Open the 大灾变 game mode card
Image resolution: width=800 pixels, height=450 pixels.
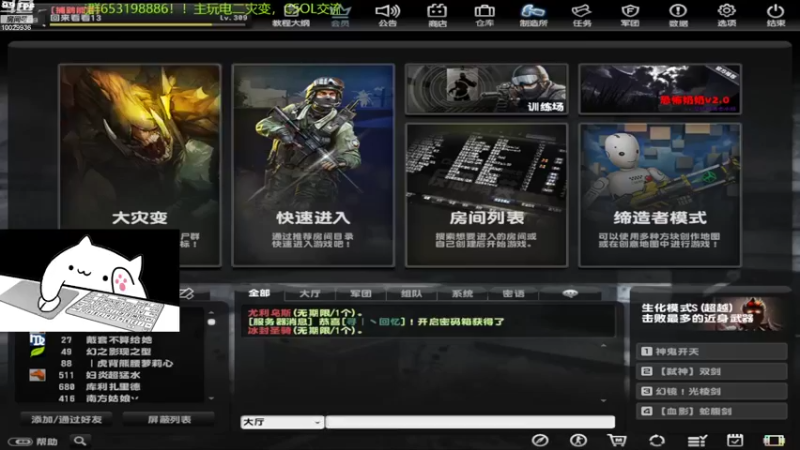click(x=140, y=165)
